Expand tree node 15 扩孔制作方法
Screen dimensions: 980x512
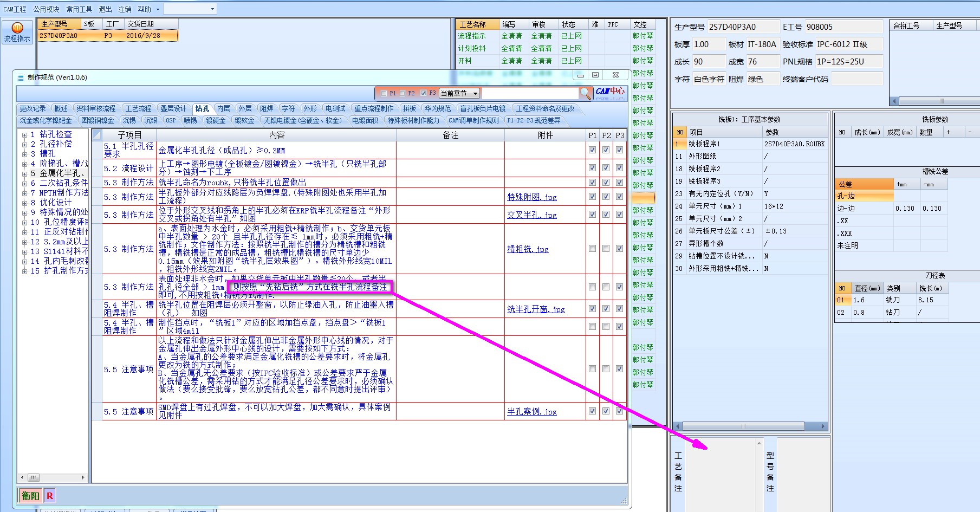tap(24, 271)
